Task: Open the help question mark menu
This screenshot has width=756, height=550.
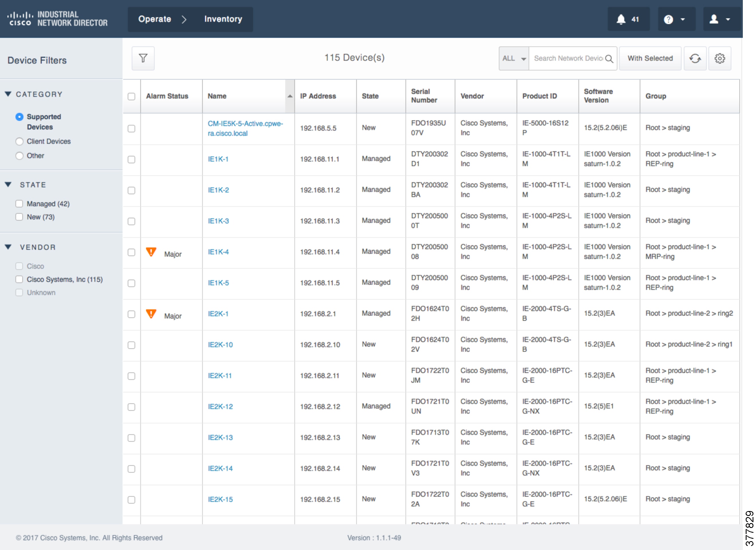Action: pos(676,19)
